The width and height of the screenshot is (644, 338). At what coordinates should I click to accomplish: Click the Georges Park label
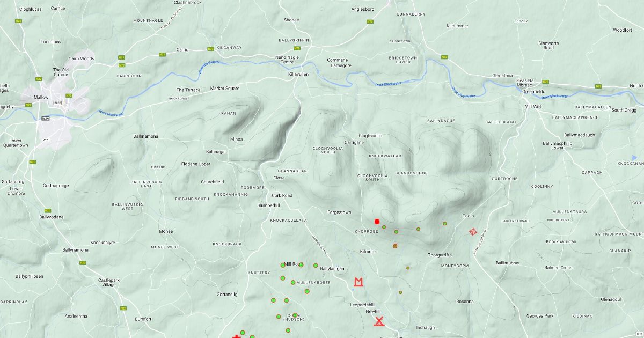(539, 316)
